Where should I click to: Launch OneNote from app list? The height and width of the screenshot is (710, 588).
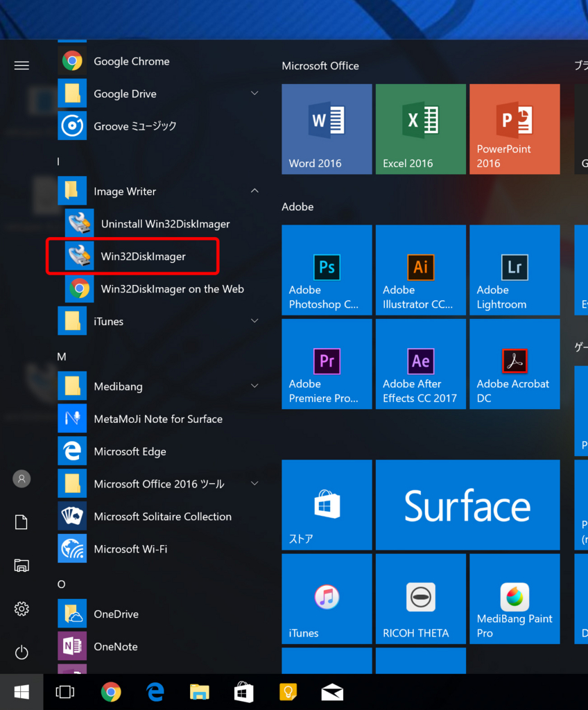(x=159, y=647)
